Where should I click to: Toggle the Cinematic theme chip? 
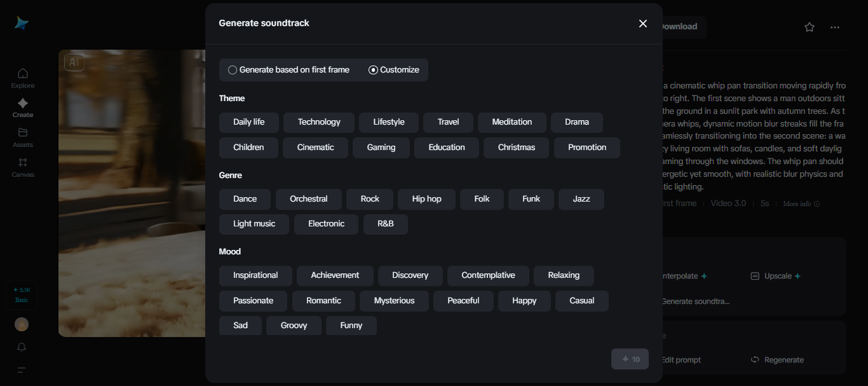315,148
